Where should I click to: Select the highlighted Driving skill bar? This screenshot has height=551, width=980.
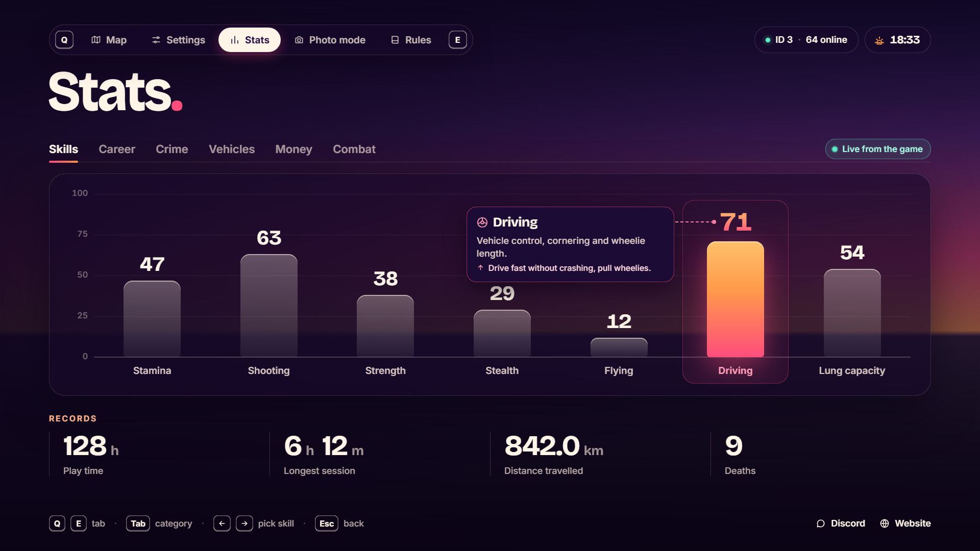736,299
